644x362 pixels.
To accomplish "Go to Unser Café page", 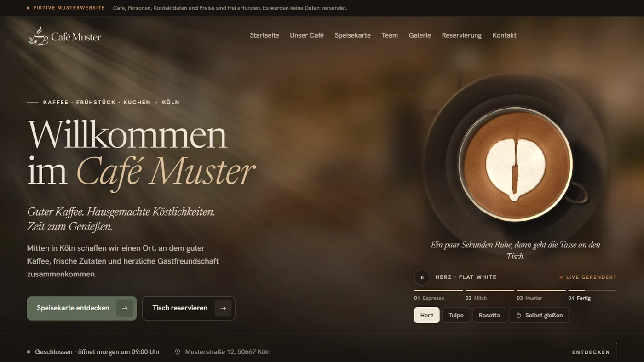I will pyautogui.click(x=307, y=35).
